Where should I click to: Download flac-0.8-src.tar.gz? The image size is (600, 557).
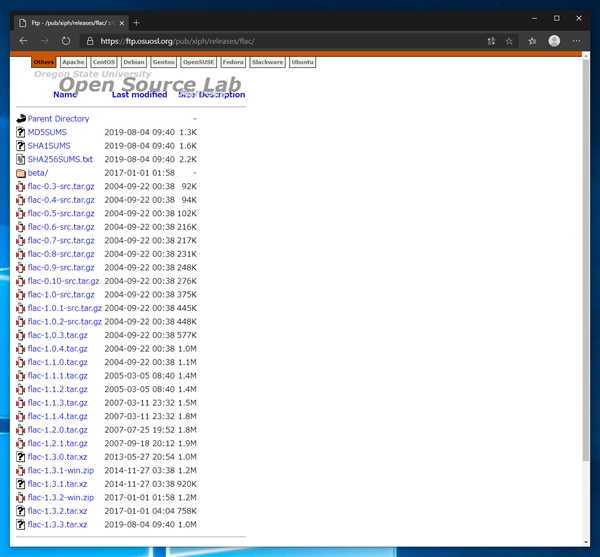61,254
